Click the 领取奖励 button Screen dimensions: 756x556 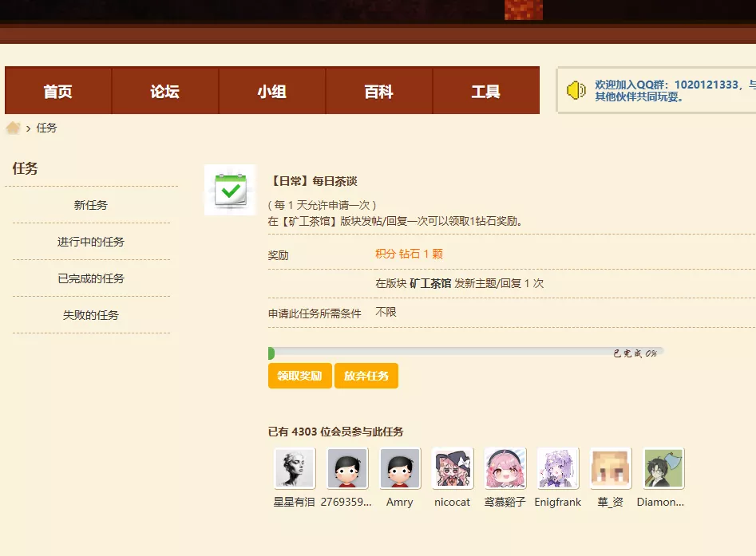pyautogui.click(x=300, y=376)
